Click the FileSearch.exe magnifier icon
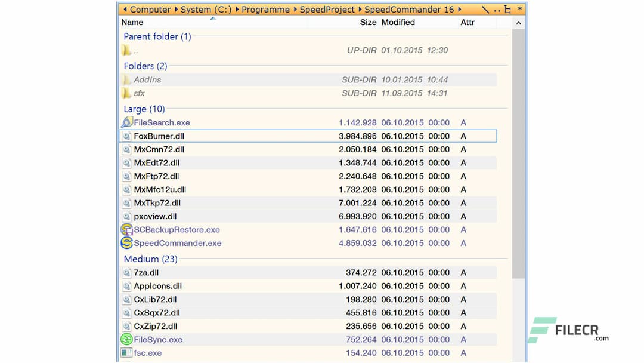This screenshot has height=363, width=644. [126, 122]
